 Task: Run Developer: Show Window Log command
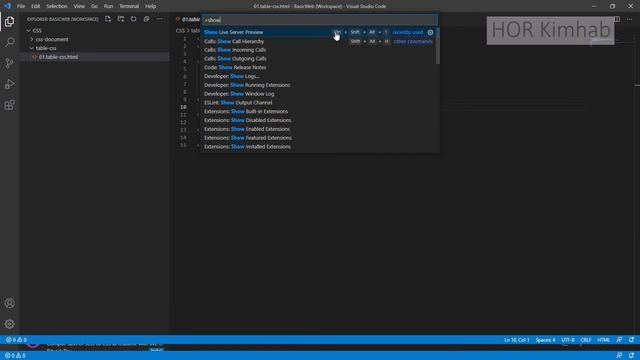(x=319, y=94)
